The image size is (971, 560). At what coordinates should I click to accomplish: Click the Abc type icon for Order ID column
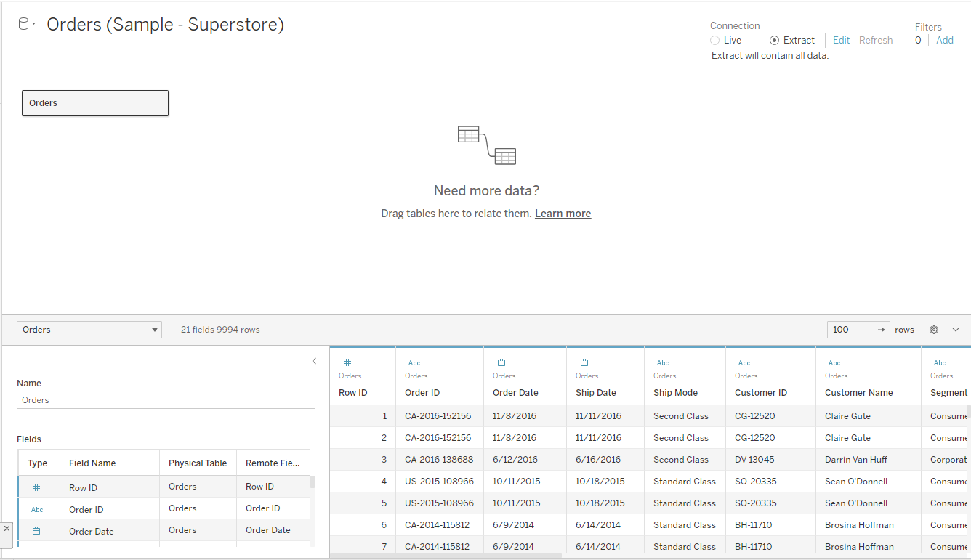414,362
